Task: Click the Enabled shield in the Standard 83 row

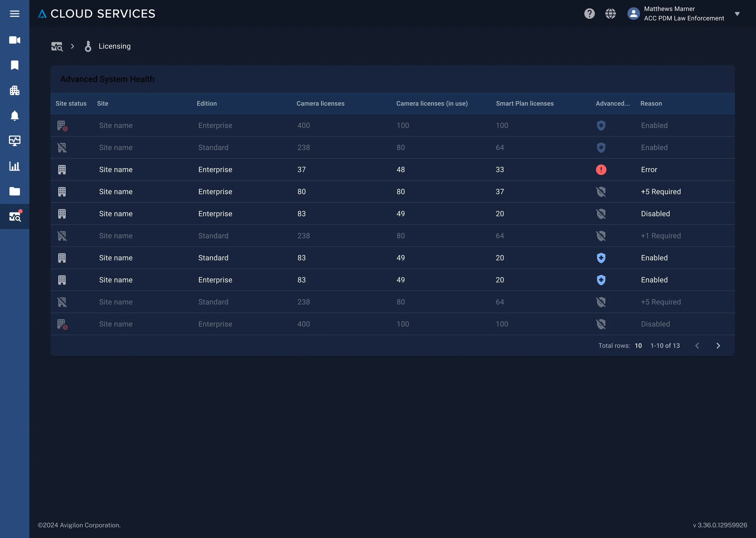Action: [x=601, y=258]
